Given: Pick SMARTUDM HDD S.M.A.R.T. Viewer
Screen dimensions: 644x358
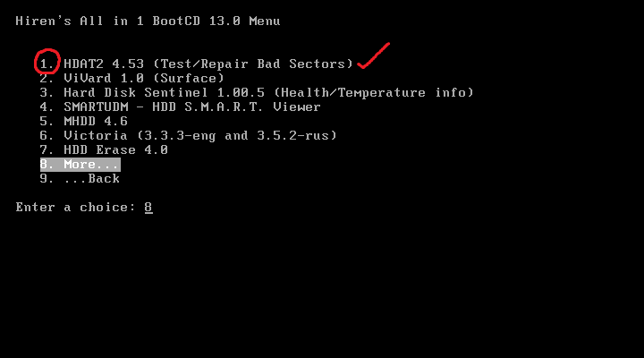Looking at the screenshot, I should [191, 107].
